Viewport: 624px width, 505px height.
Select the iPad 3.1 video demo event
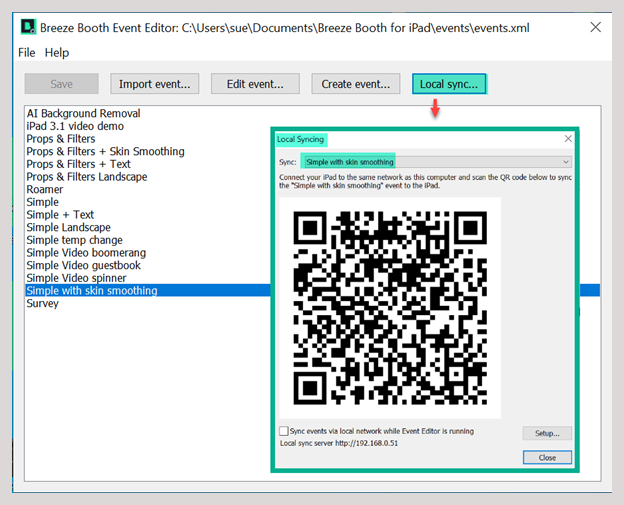[75, 126]
